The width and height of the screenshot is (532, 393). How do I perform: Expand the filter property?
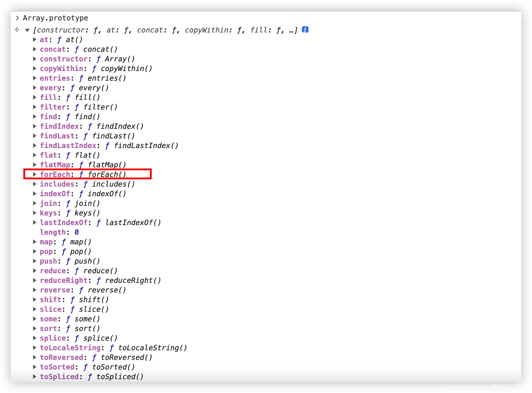[x=35, y=107]
